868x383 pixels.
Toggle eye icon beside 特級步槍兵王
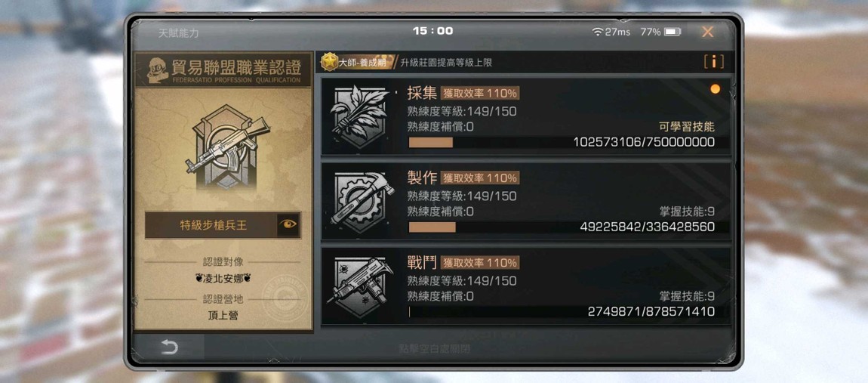[x=288, y=224]
